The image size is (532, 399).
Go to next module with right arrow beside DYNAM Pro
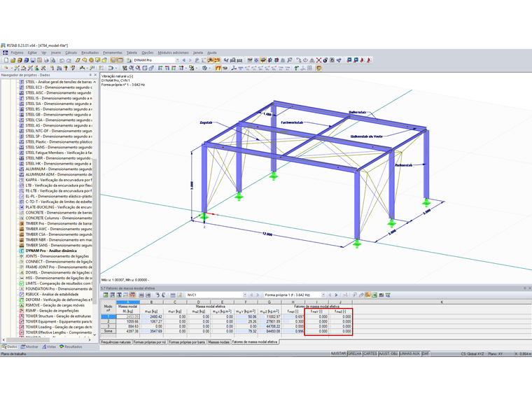190,60
